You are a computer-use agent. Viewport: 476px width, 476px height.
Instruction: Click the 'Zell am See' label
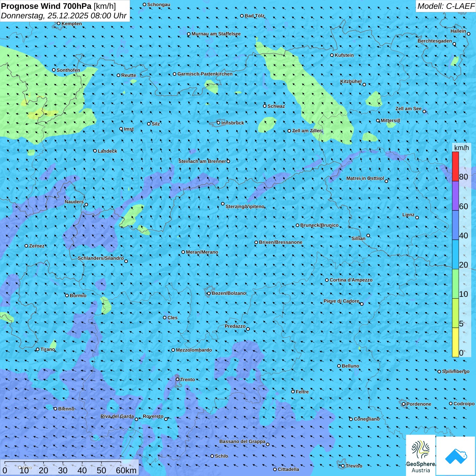point(408,108)
